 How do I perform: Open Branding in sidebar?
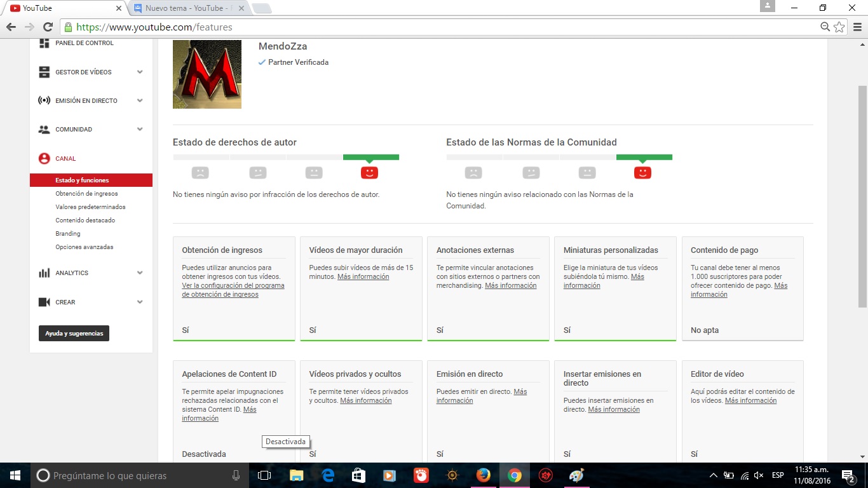(x=68, y=234)
